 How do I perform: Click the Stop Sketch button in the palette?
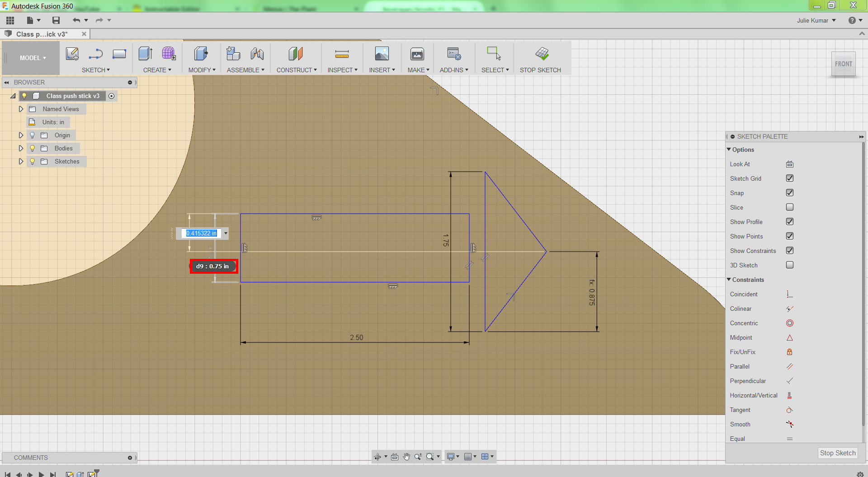tap(838, 453)
